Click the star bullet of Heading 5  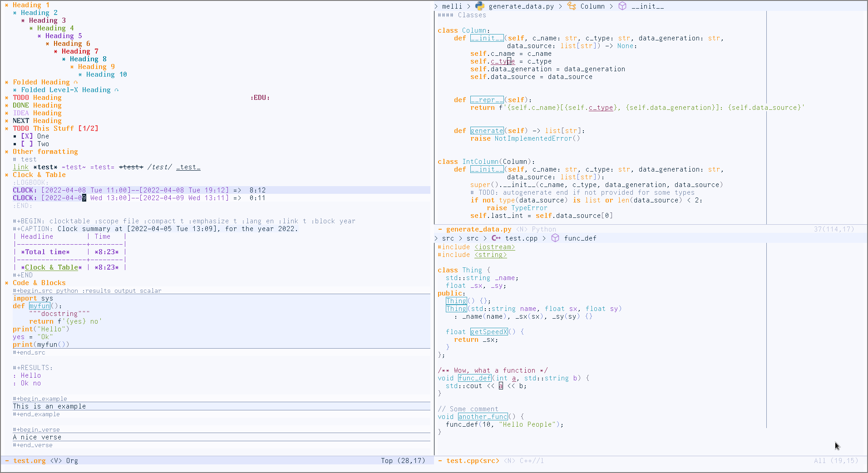click(x=39, y=36)
